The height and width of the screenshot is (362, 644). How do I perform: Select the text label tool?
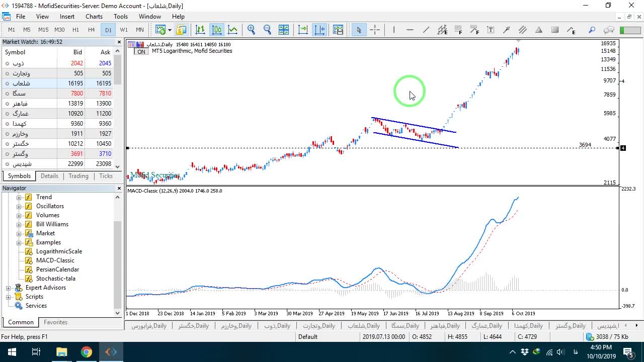tap(491, 30)
